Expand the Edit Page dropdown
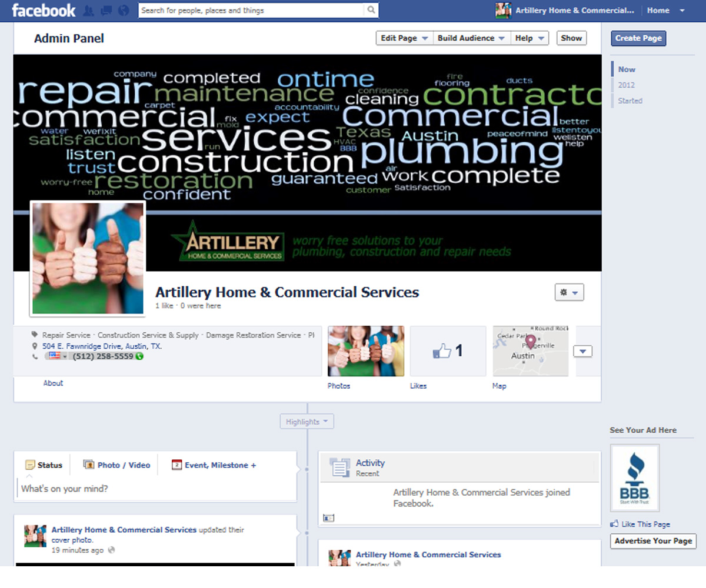Screen dimensions: 706x588 (x=404, y=38)
